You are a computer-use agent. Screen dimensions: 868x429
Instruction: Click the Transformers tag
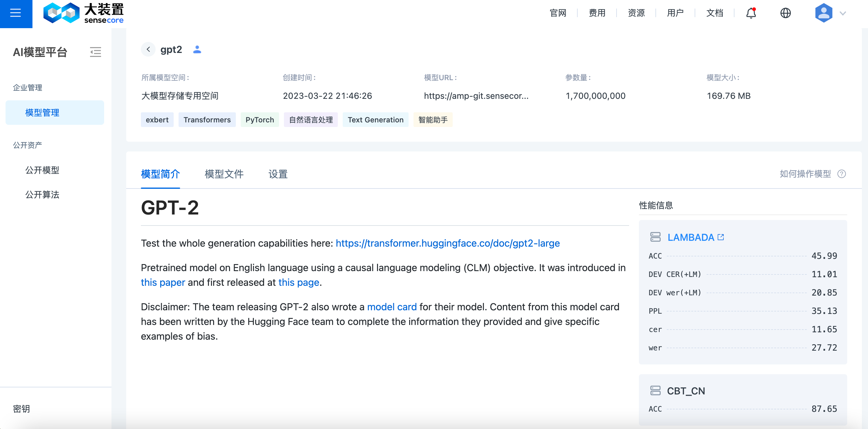tap(207, 120)
